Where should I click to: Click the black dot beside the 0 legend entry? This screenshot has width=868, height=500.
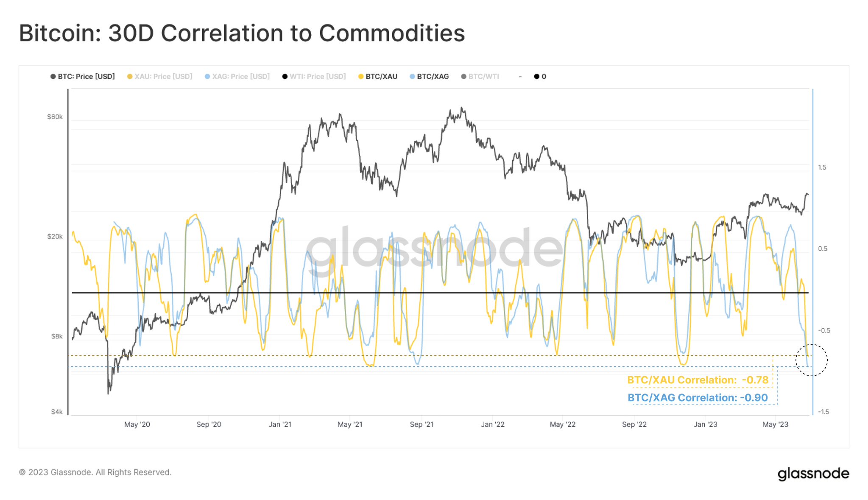pyautogui.click(x=536, y=77)
